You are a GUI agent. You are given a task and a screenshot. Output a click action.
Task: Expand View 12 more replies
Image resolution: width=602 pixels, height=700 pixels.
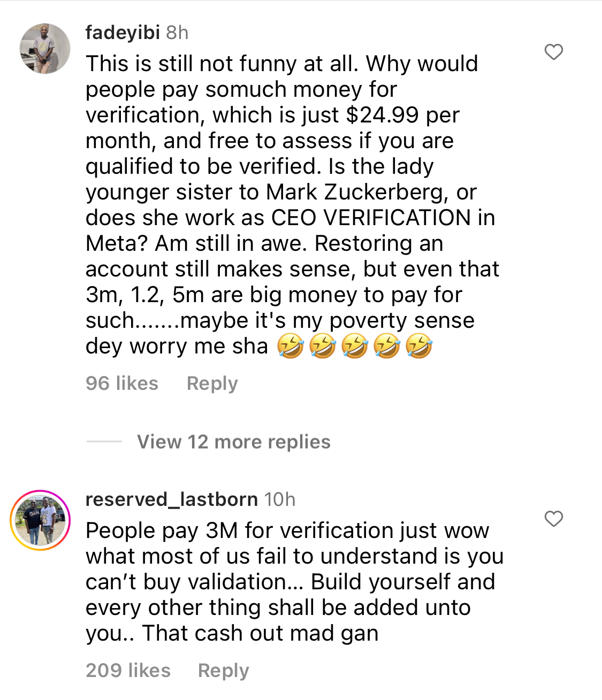pos(234,442)
